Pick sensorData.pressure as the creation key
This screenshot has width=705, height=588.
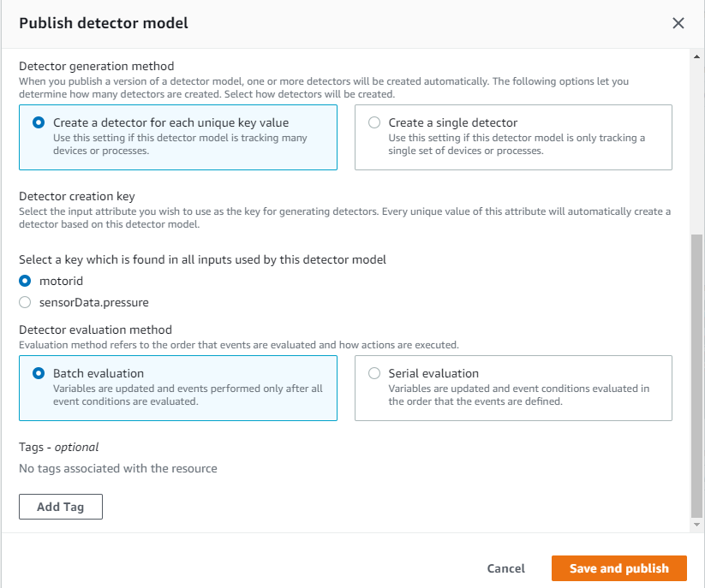tap(25, 302)
